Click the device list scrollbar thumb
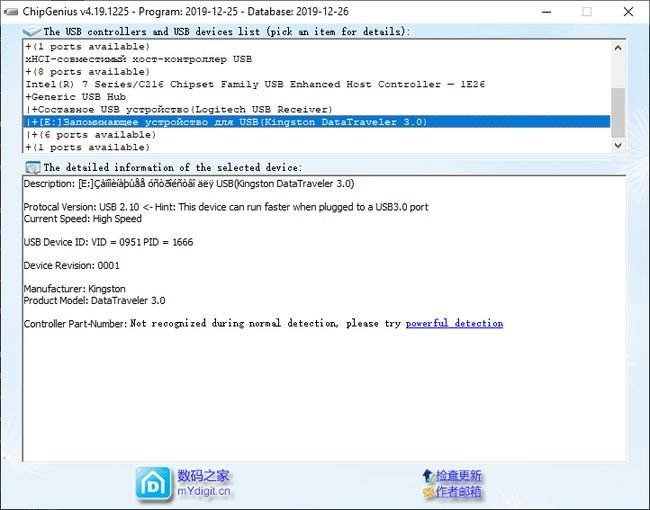 coord(618,112)
